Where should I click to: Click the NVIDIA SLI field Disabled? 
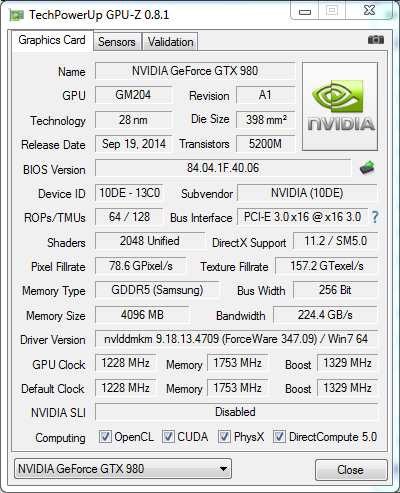coord(237,412)
